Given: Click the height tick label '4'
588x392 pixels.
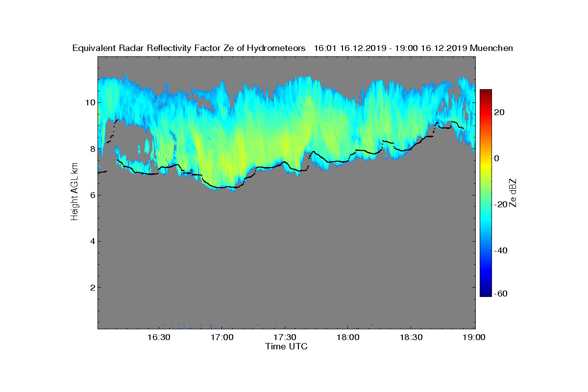Looking at the screenshot, I should [x=93, y=241].
